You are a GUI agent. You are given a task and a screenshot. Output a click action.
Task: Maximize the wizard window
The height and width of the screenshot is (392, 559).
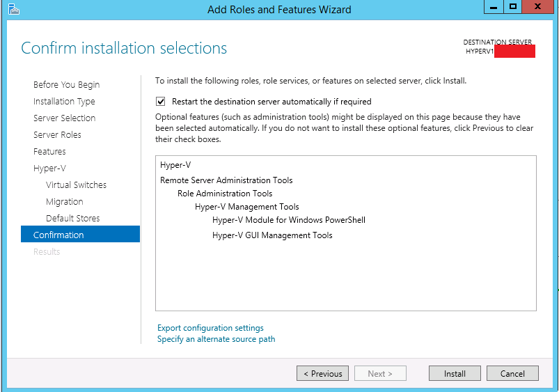pyautogui.click(x=512, y=7)
